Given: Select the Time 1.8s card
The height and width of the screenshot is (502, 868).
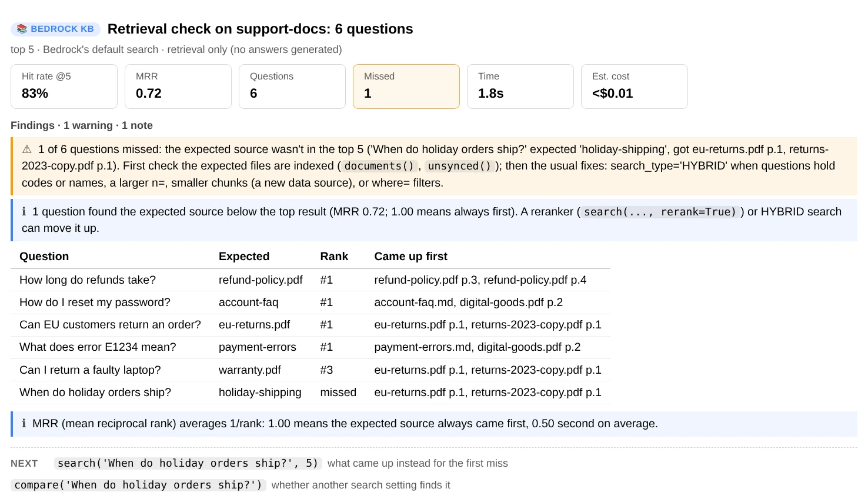Looking at the screenshot, I should pyautogui.click(x=520, y=87).
